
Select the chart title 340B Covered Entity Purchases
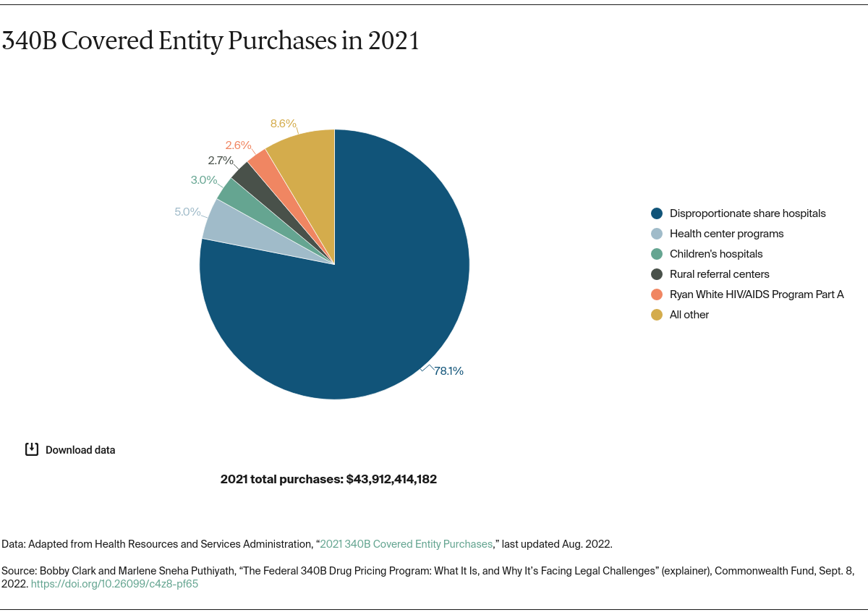pyautogui.click(x=210, y=41)
